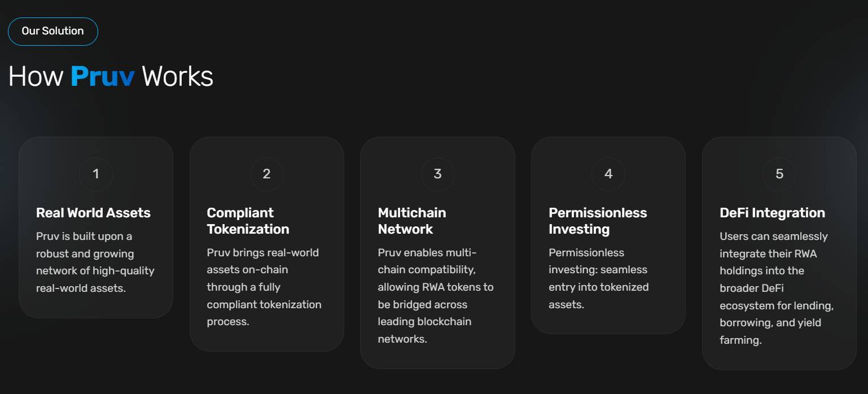The width and height of the screenshot is (868, 394).
Task: Click the blue Pruv word in heading
Action: (102, 76)
